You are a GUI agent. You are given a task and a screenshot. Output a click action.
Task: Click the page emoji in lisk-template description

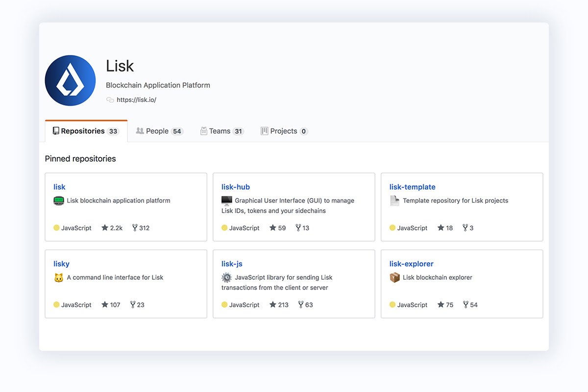click(x=395, y=200)
